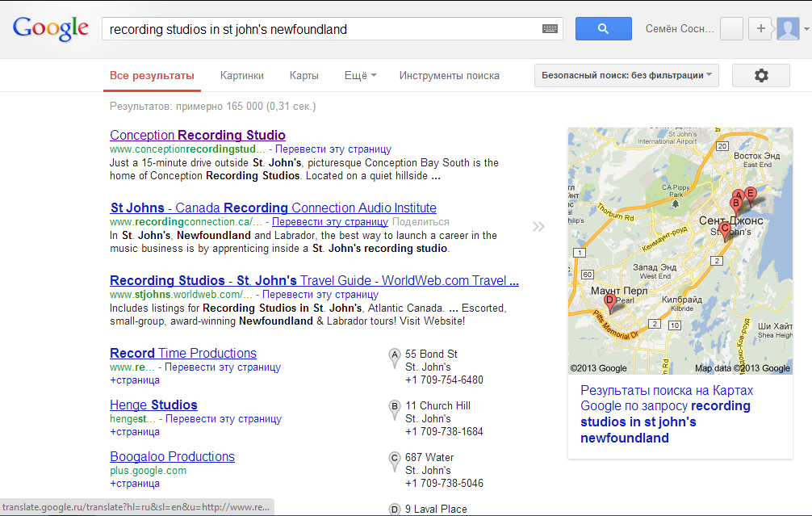This screenshot has width=812, height=516.
Task: Open +страница under Boogaloo Productions
Action: (135, 484)
